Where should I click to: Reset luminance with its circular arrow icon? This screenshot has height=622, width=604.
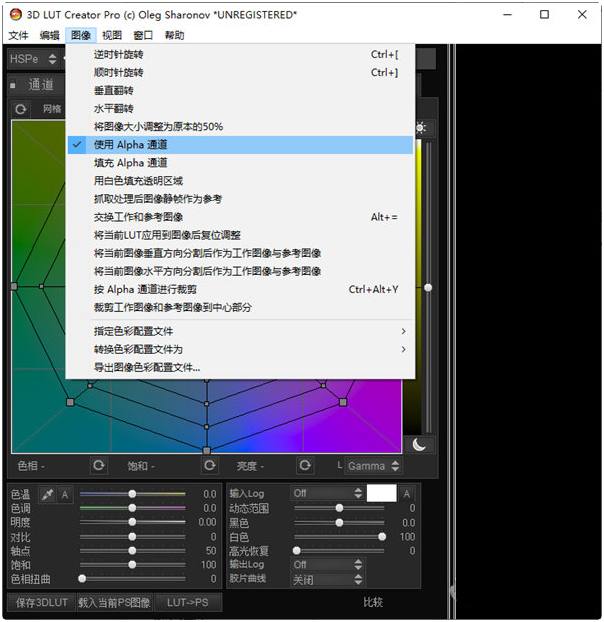pos(304,466)
